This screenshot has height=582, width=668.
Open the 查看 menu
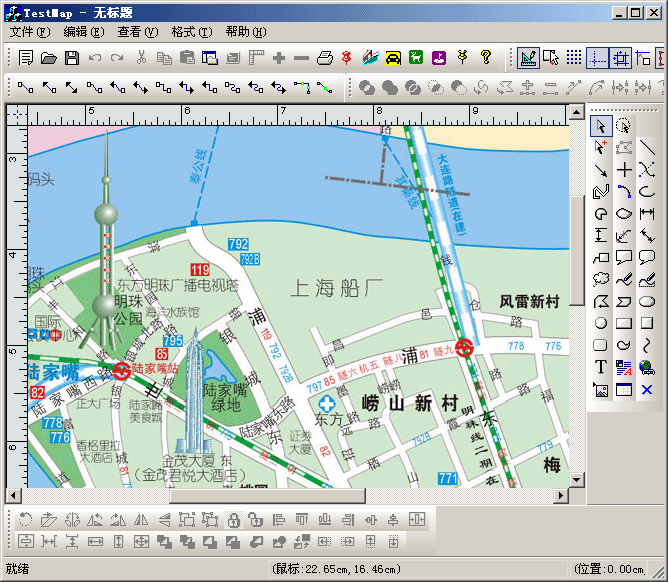point(136,32)
